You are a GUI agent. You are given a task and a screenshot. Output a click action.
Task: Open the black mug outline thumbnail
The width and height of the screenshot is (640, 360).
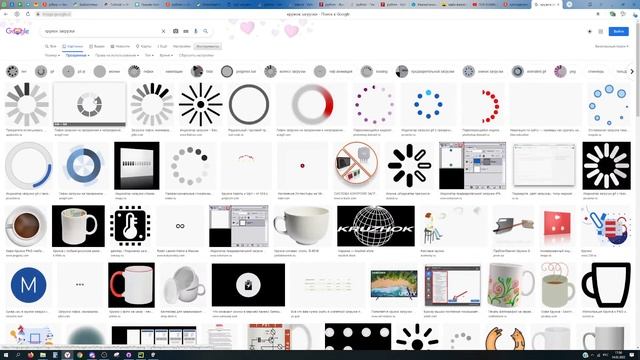point(606,285)
